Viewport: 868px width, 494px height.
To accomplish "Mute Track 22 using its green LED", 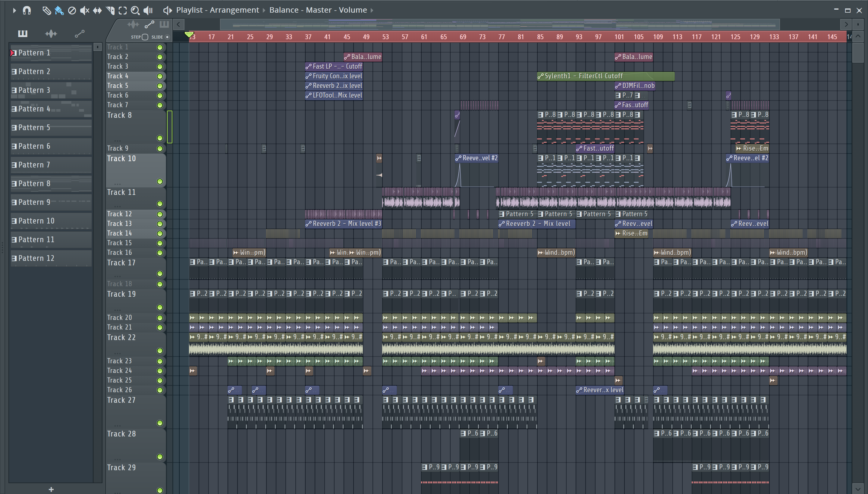I will (159, 351).
